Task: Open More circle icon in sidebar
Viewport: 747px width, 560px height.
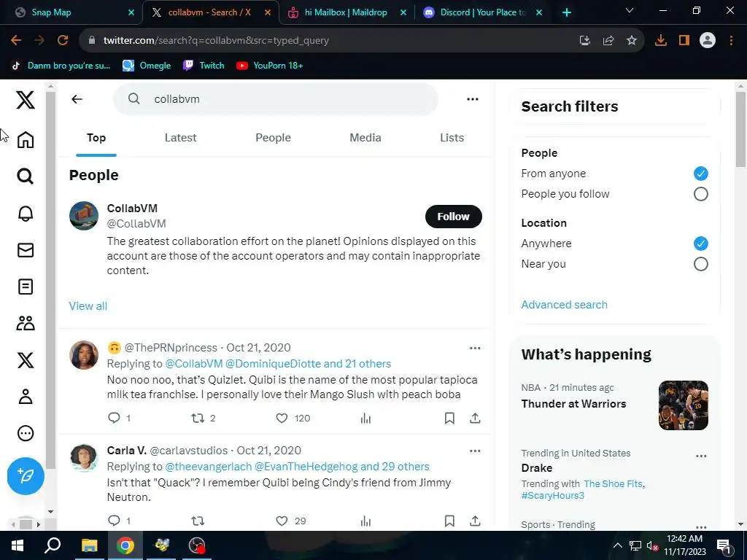Action: click(x=26, y=433)
